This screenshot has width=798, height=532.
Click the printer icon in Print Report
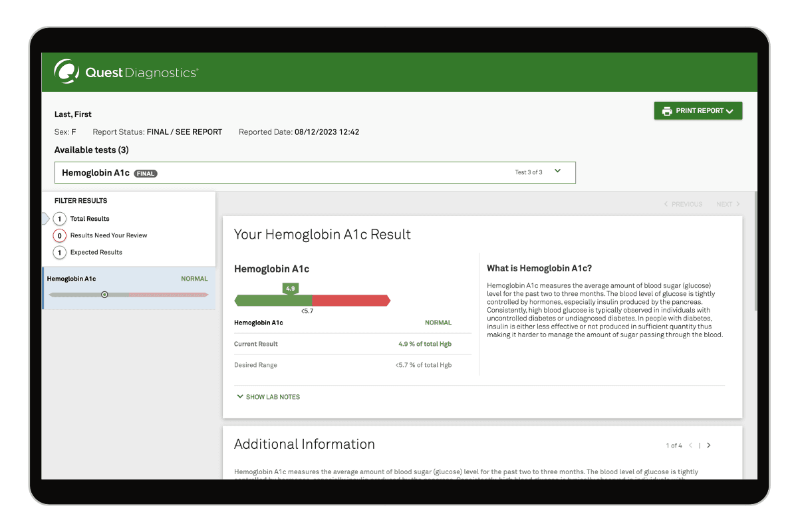[666, 111]
